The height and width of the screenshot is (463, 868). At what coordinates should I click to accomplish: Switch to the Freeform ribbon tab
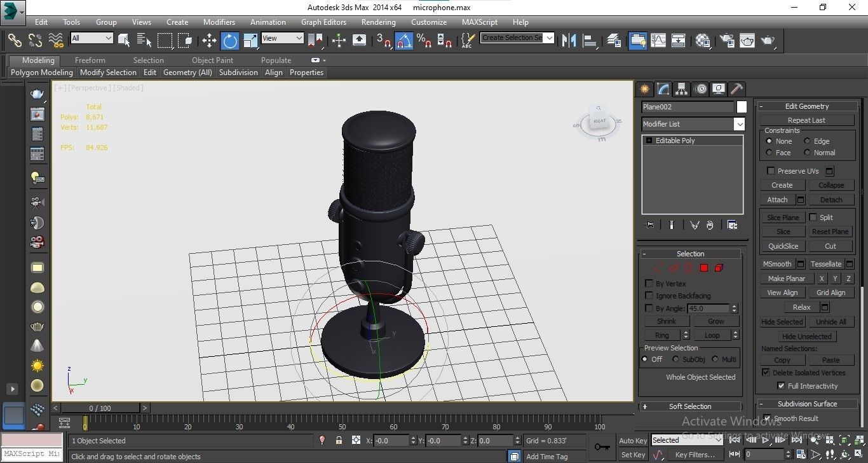point(90,60)
